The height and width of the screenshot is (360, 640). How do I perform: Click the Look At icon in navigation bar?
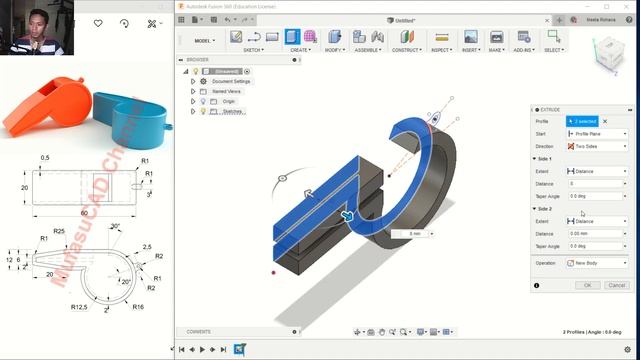tap(371, 332)
